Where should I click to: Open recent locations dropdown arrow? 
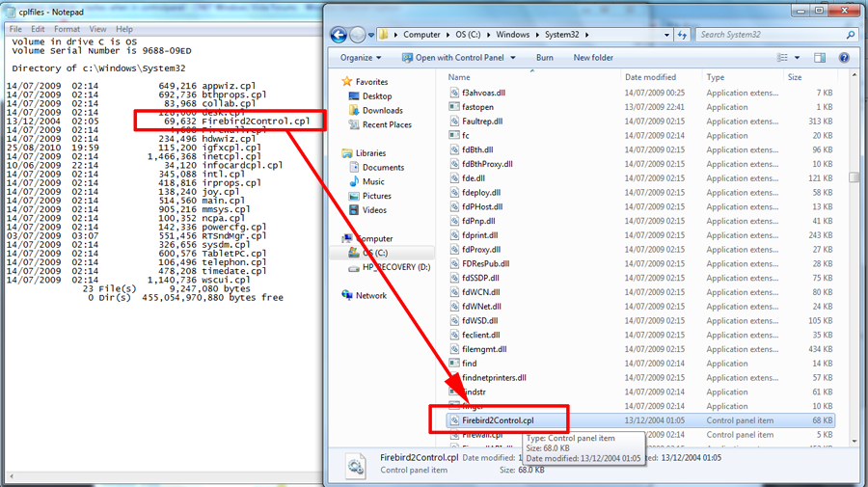(x=371, y=35)
